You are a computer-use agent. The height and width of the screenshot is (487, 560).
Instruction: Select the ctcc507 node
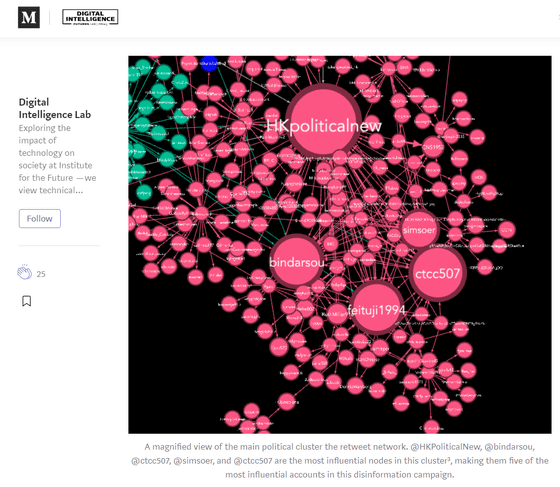(x=438, y=273)
